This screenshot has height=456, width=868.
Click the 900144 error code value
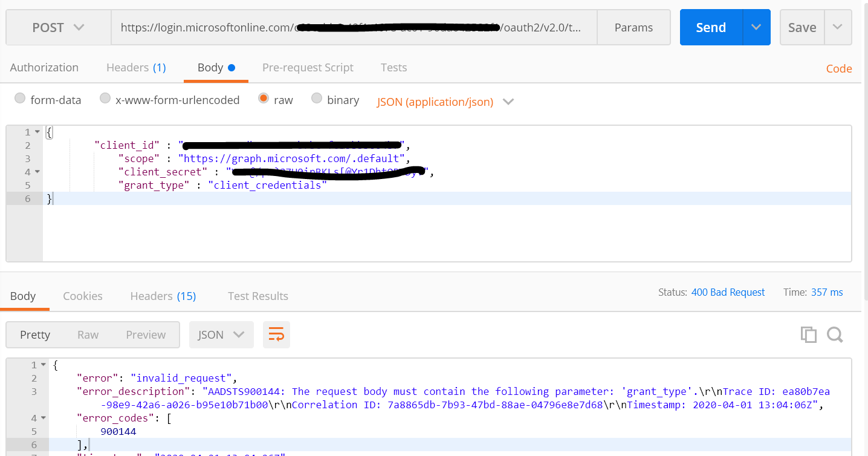click(118, 431)
